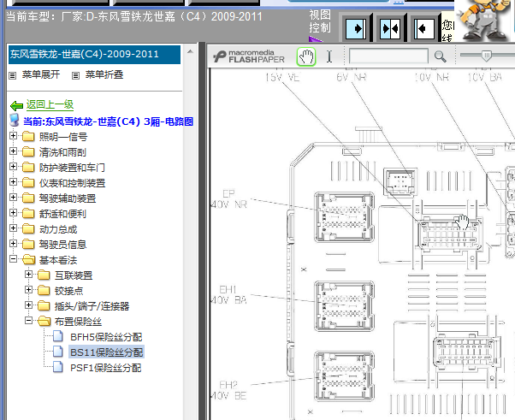Click the FlashPaper zoom slider handle

click(x=487, y=55)
